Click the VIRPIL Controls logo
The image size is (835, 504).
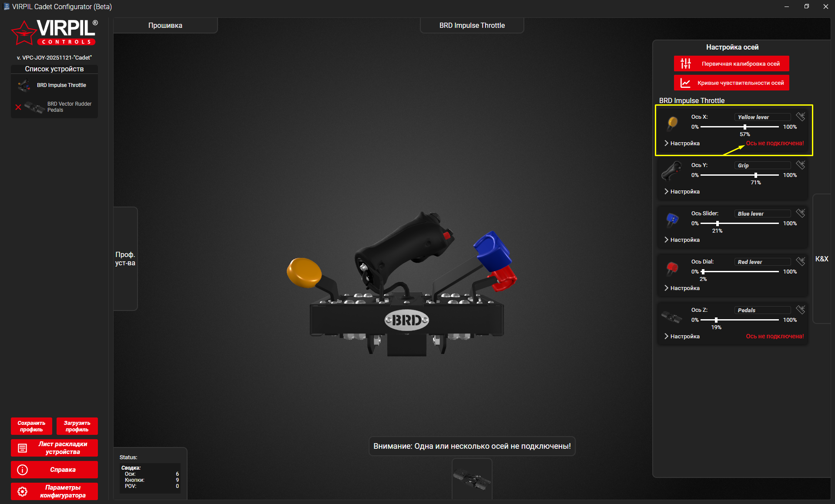tap(54, 33)
